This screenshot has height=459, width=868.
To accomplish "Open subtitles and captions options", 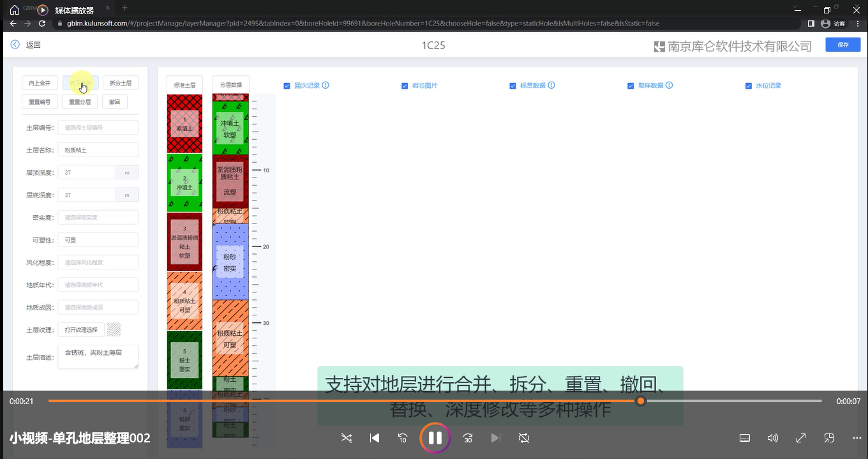I will pyautogui.click(x=744, y=438).
